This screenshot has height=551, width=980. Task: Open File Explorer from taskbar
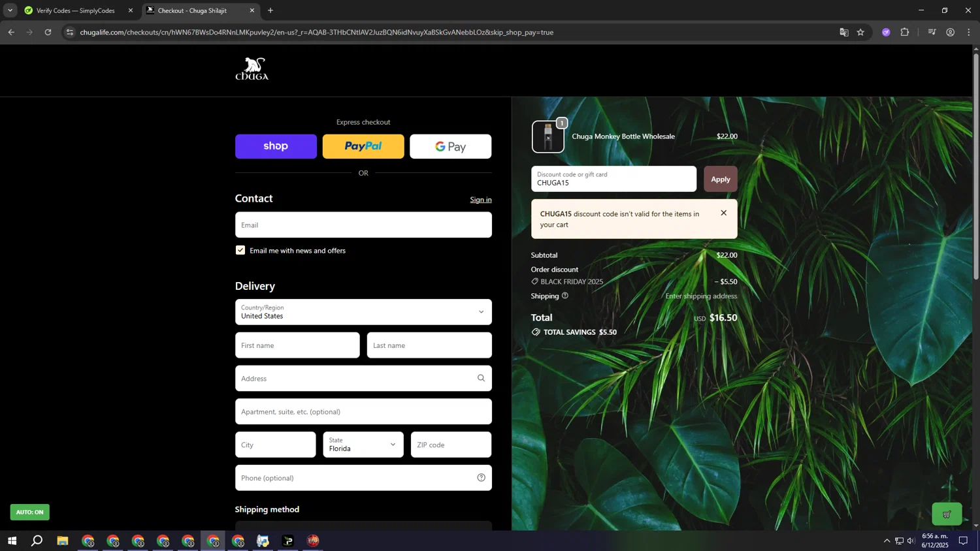click(63, 541)
